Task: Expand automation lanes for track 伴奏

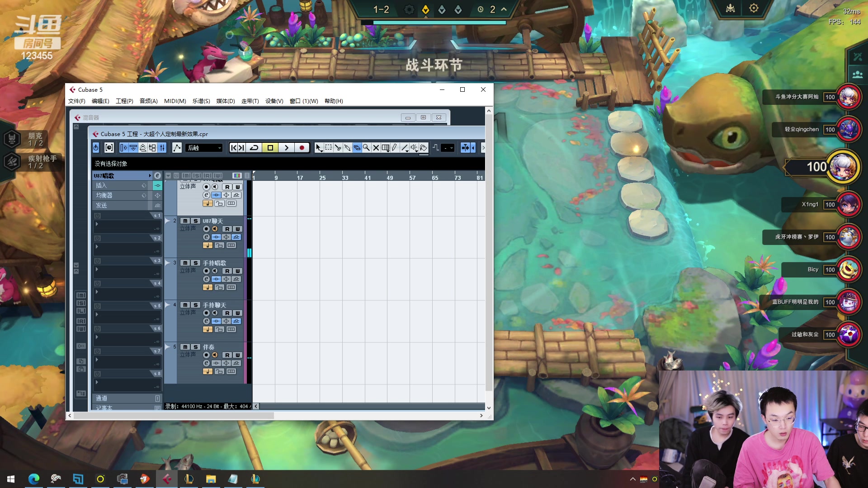Action: pos(168,347)
